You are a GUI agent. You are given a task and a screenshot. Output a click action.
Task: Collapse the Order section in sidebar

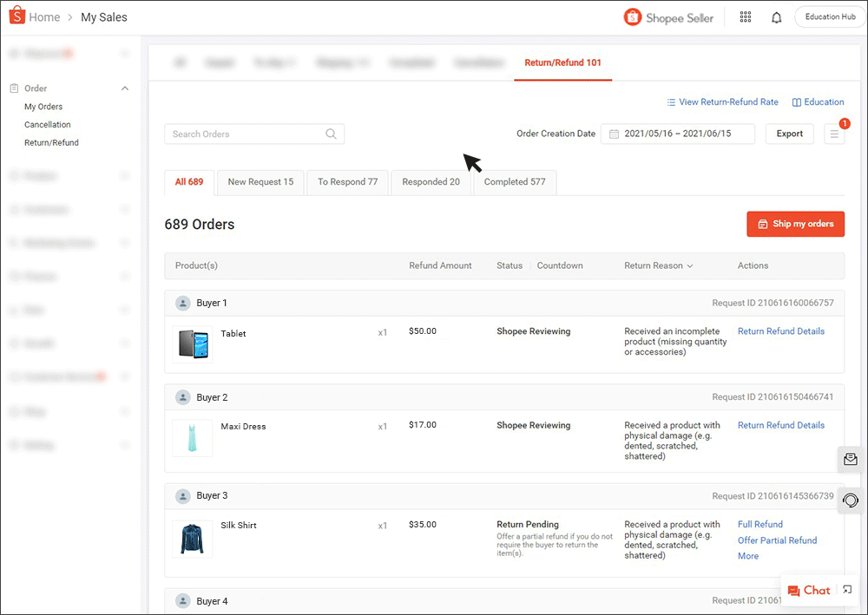tap(125, 88)
